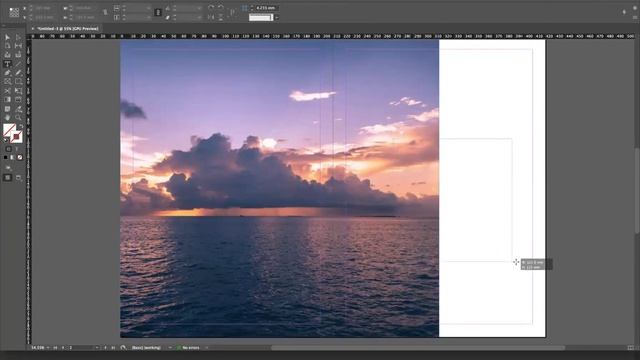The image size is (640, 360).
Task: Step stroke weight with stepper arrows
Action: [252, 8]
